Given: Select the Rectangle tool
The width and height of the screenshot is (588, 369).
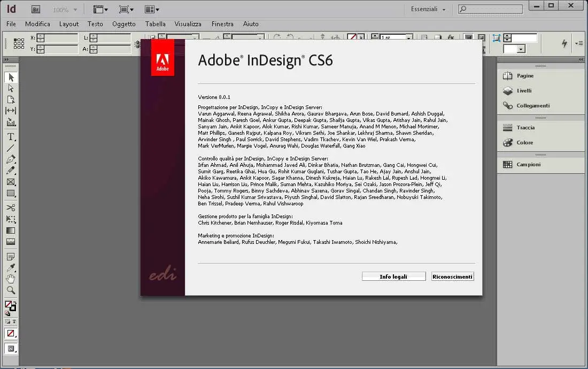Looking at the screenshot, I should [11, 193].
